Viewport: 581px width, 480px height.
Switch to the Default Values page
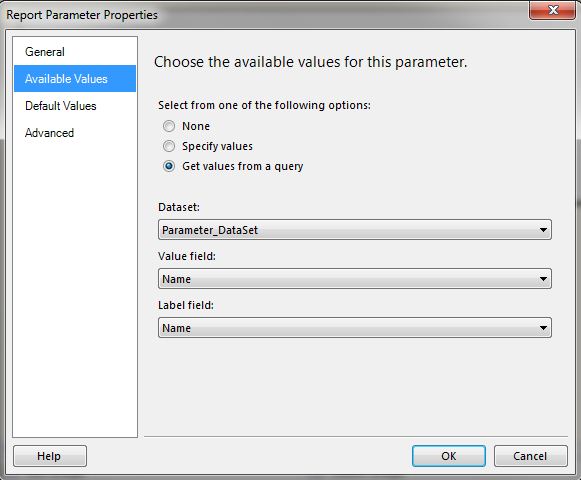click(61, 106)
